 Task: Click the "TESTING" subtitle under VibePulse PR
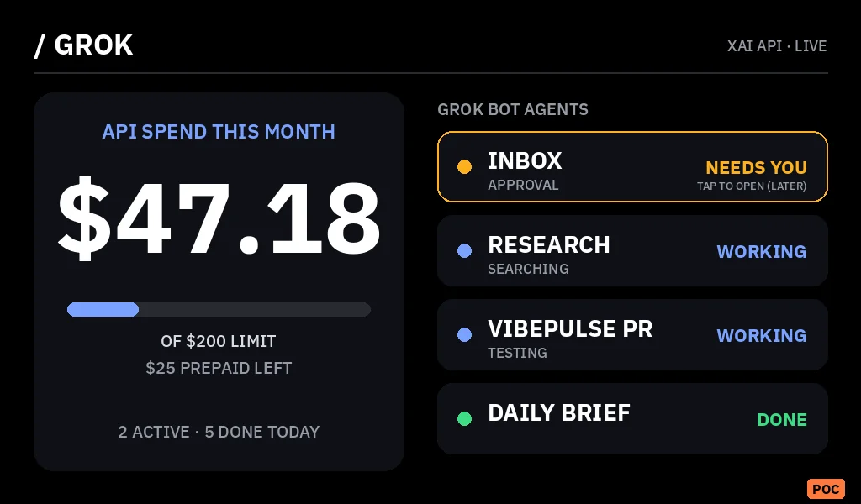coord(517,353)
